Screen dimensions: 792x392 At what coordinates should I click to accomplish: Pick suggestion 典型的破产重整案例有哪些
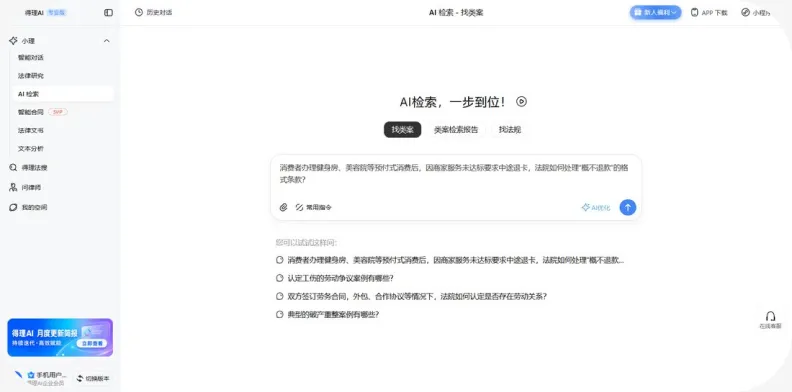[327, 314]
